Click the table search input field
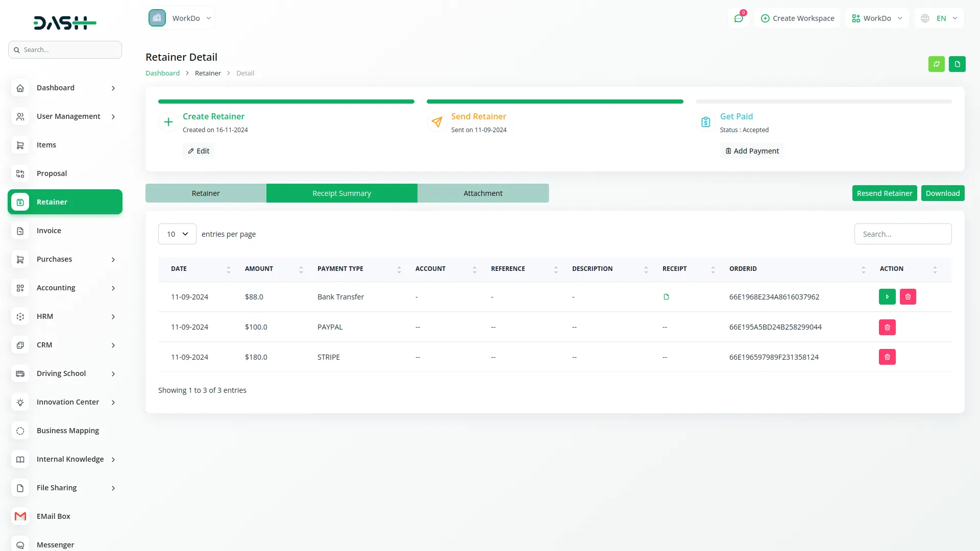The image size is (980, 551). coord(902,234)
